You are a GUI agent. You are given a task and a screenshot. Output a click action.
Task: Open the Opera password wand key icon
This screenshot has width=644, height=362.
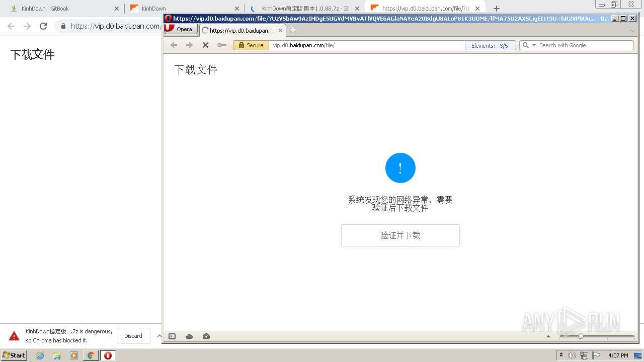click(221, 45)
